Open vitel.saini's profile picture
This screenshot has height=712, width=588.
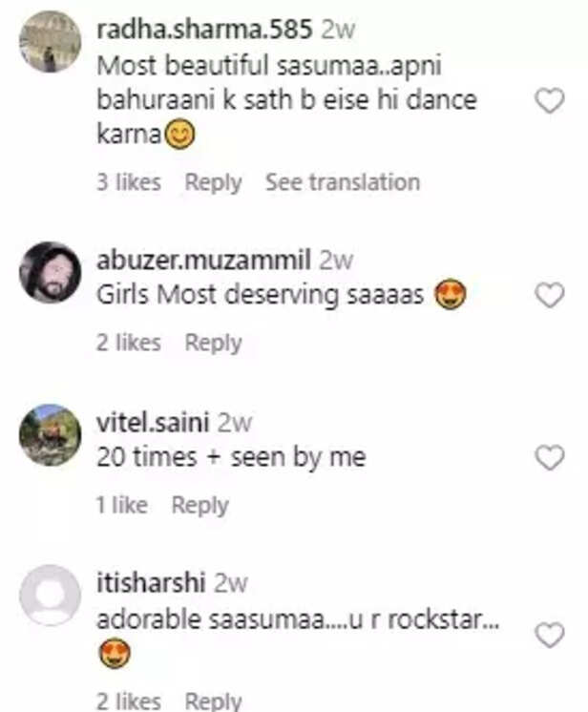50,434
